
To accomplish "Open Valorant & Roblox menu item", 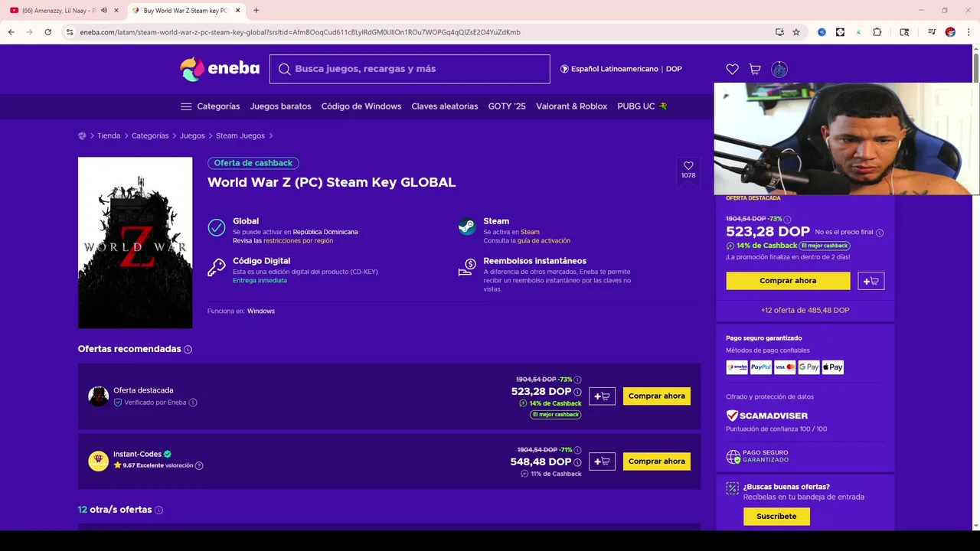I will click(x=572, y=106).
